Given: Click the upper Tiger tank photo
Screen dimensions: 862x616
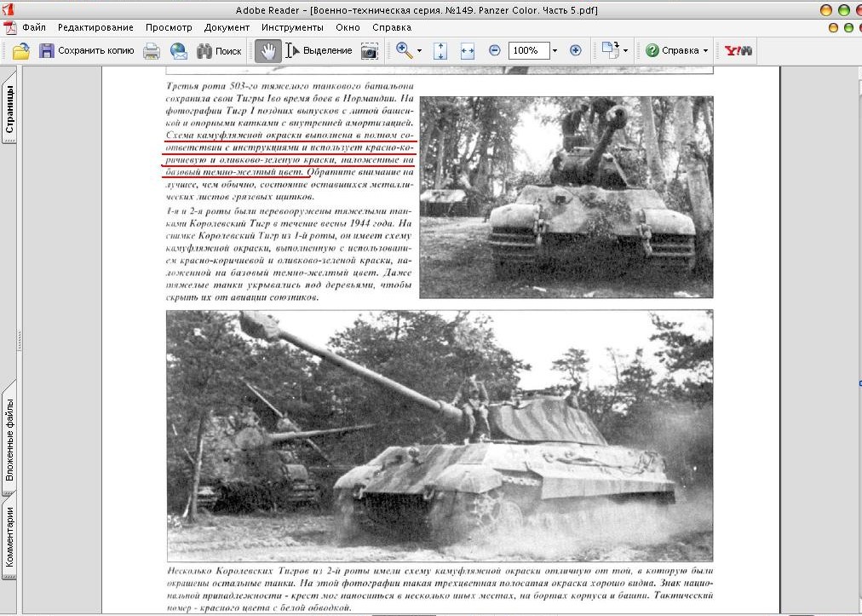Looking at the screenshot, I should (566, 198).
